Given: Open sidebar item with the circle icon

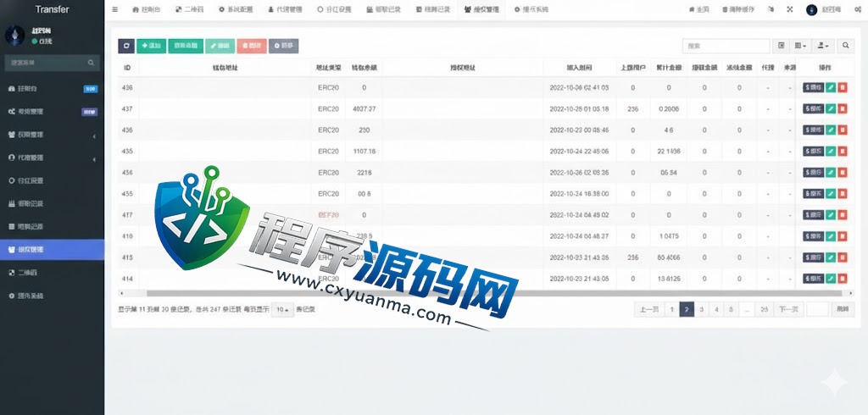Looking at the screenshot, I should [x=52, y=180].
